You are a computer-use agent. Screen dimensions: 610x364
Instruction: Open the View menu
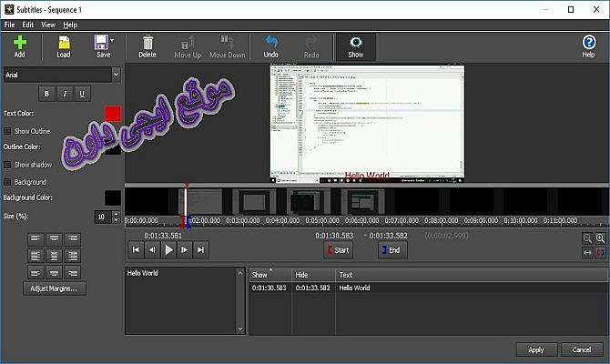[x=47, y=25]
